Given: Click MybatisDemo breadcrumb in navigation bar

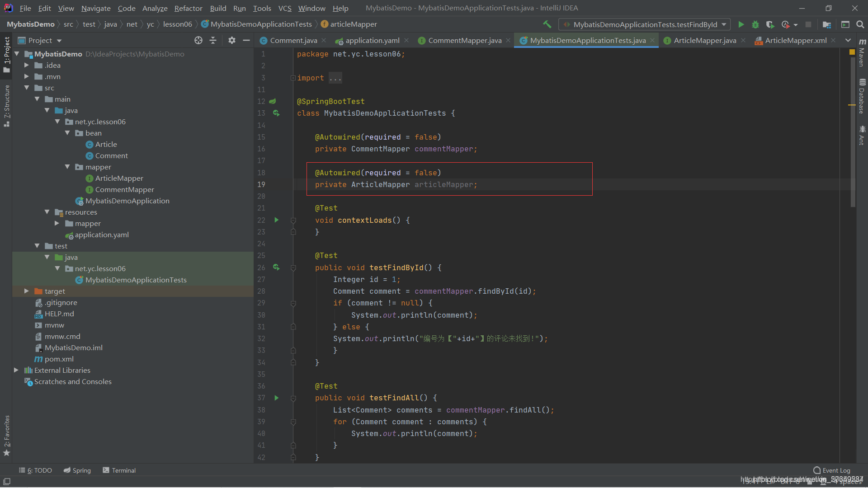Looking at the screenshot, I should [30, 24].
